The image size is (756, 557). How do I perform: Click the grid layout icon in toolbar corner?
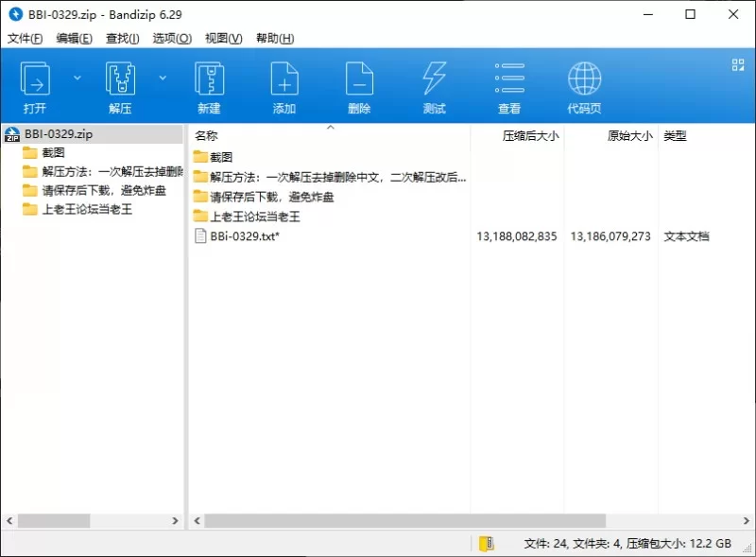click(x=738, y=64)
